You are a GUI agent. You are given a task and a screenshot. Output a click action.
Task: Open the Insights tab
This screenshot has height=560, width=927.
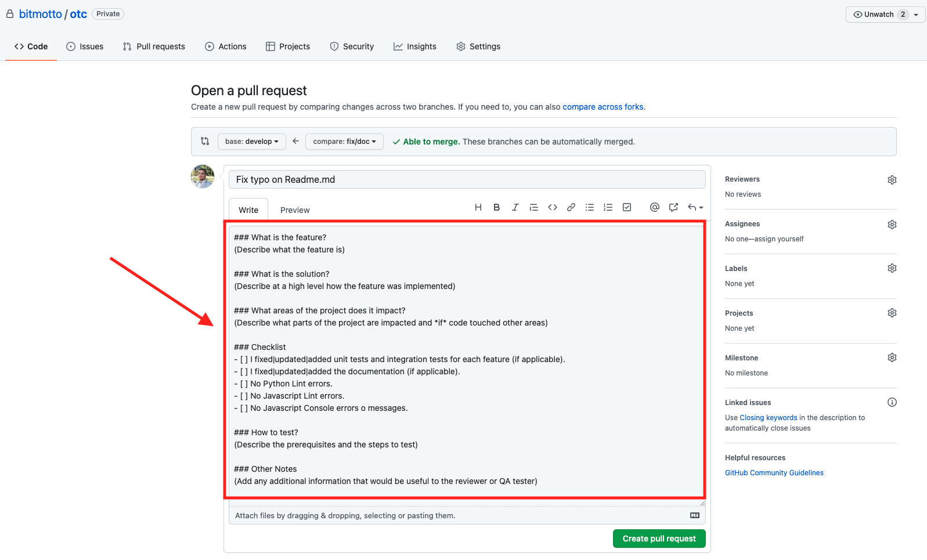click(x=415, y=46)
